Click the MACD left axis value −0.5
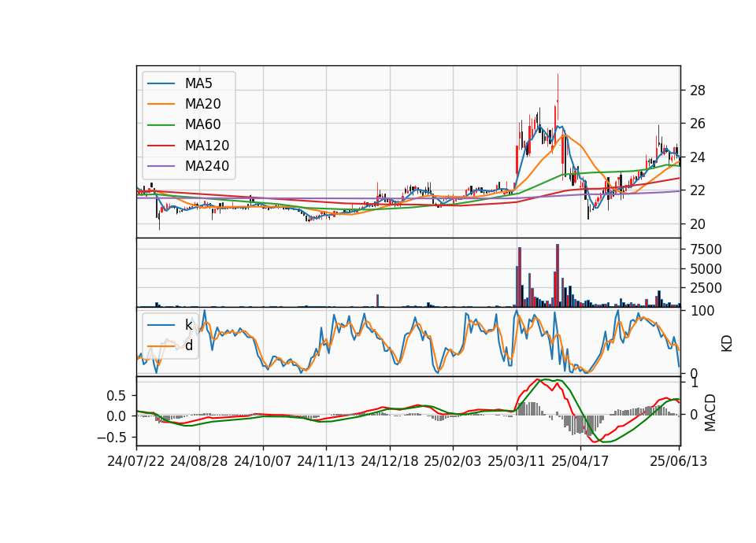 tap(111, 438)
